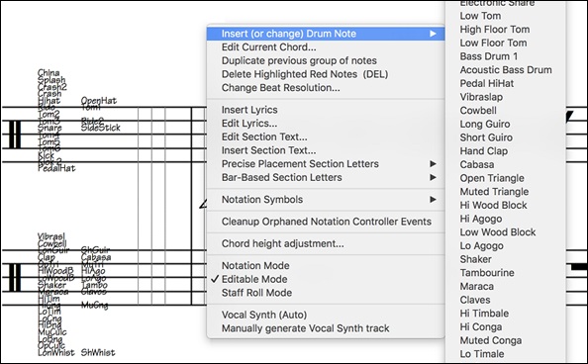Image resolution: width=588 pixels, height=364 pixels.
Task: Open Chord height adjustment... option
Action: (x=326, y=243)
